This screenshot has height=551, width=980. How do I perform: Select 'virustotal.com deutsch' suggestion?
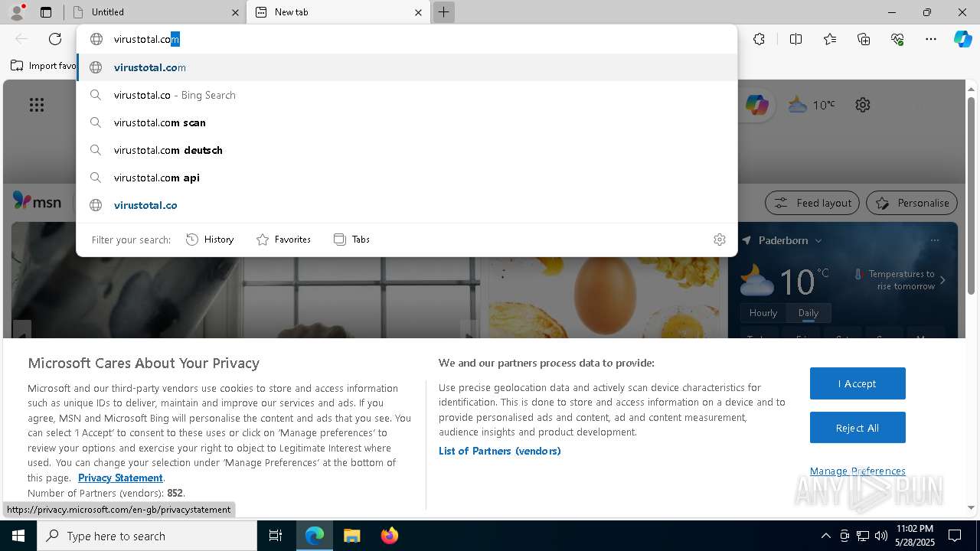[x=407, y=150]
